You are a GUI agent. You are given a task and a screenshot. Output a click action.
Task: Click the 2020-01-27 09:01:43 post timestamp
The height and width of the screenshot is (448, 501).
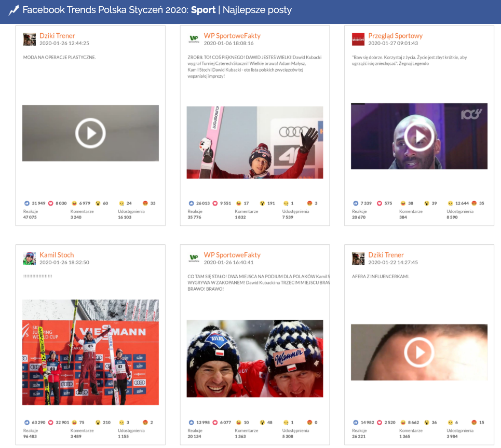coord(393,44)
